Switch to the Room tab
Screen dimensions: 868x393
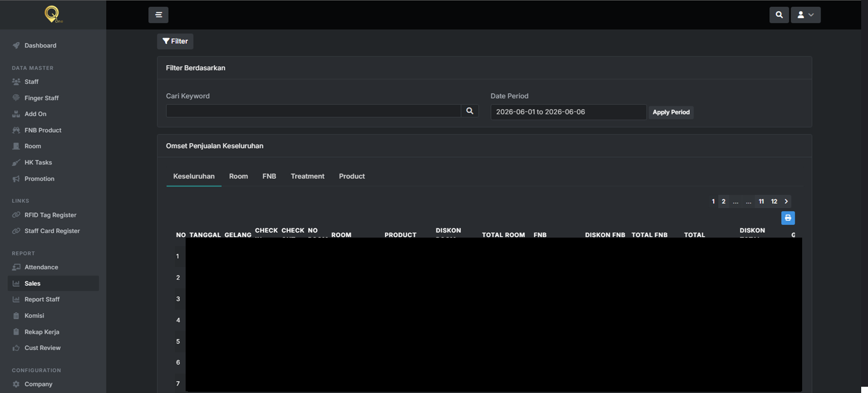pyautogui.click(x=238, y=176)
